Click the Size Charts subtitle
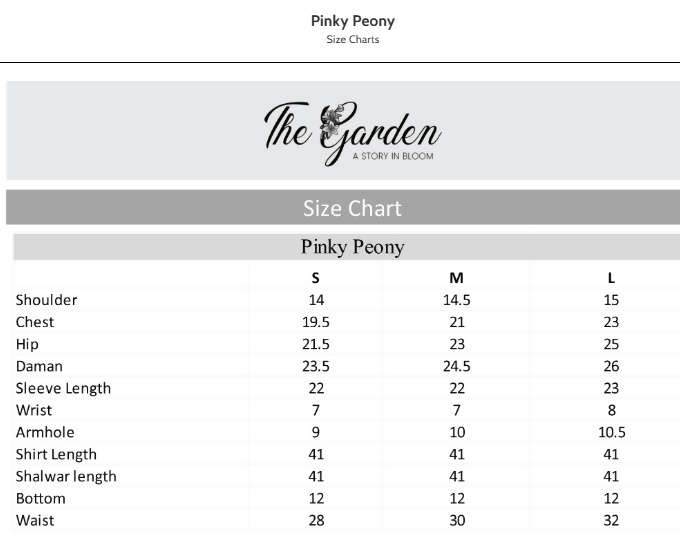Viewport: 680px width, 558px height. [x=353, y=39]
